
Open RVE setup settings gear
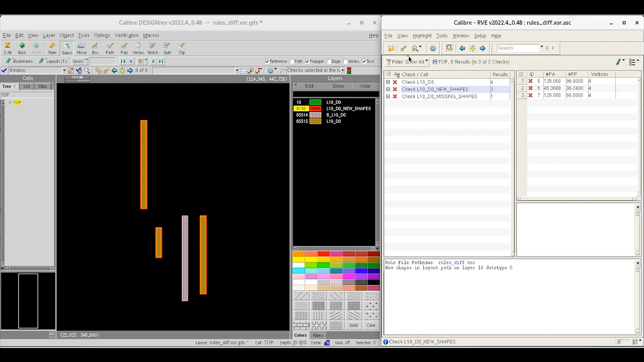coord(433,48)
